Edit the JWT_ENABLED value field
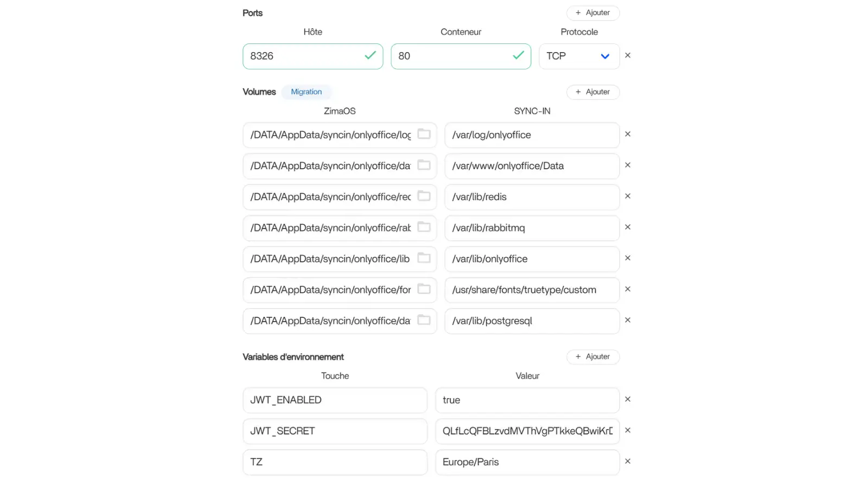Screen dimensions: 868x486 click(x=527, y=400)
